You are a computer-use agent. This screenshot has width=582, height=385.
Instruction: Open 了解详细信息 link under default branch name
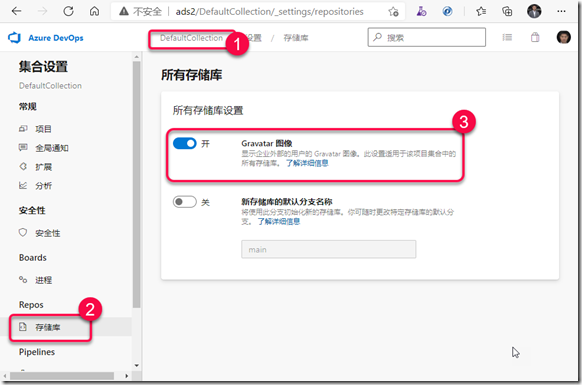(x=279, y=222)
